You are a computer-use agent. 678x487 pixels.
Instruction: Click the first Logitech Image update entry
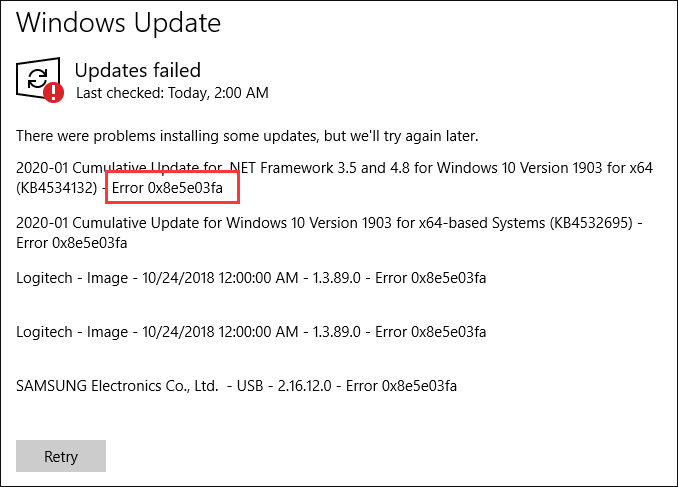click(251, 278)
